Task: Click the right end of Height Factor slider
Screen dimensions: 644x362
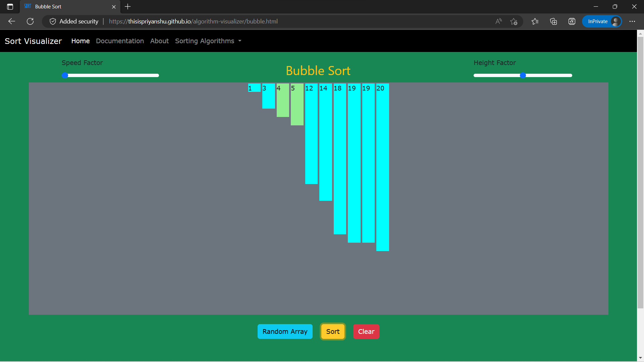Action: (x=571, y=75)
